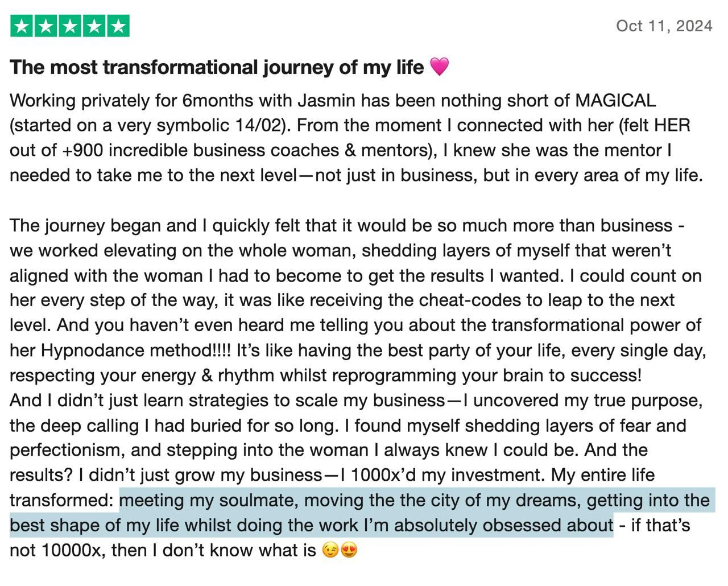This screenshot has width=728, height=586.
Task: Click the Oct 11, 2024 review date
Action: pos(664,26)
